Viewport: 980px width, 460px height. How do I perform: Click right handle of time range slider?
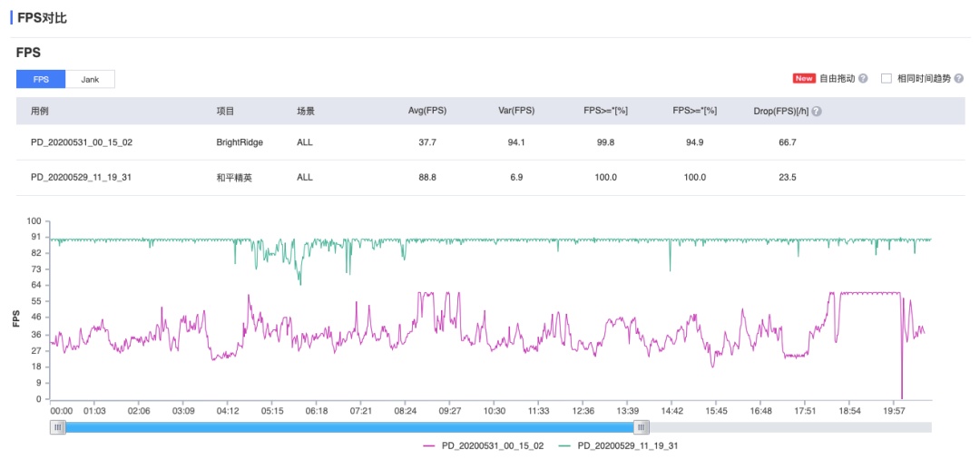pyautogui.click(x=642, y=427)
